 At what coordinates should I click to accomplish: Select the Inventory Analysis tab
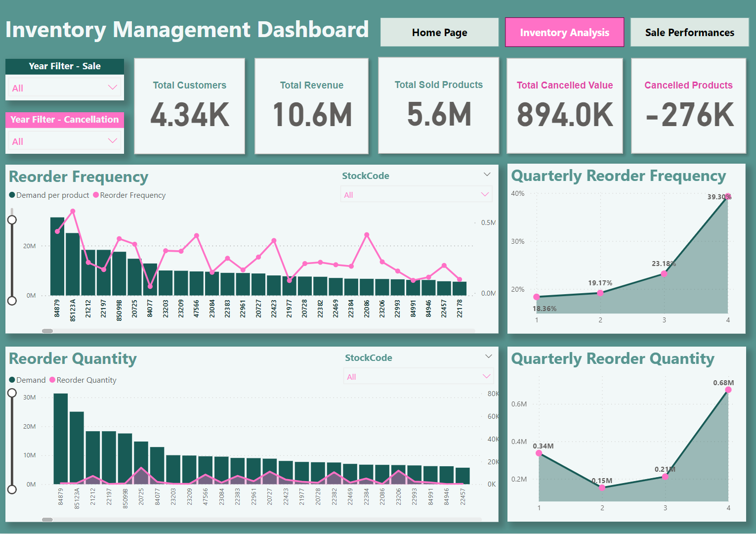coord(564,32)
